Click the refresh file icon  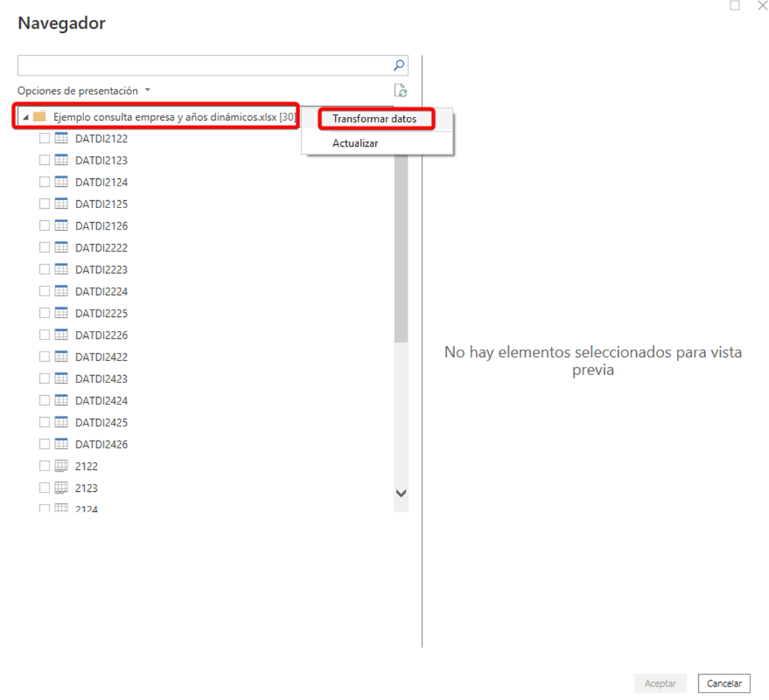[x=400, y=91]
